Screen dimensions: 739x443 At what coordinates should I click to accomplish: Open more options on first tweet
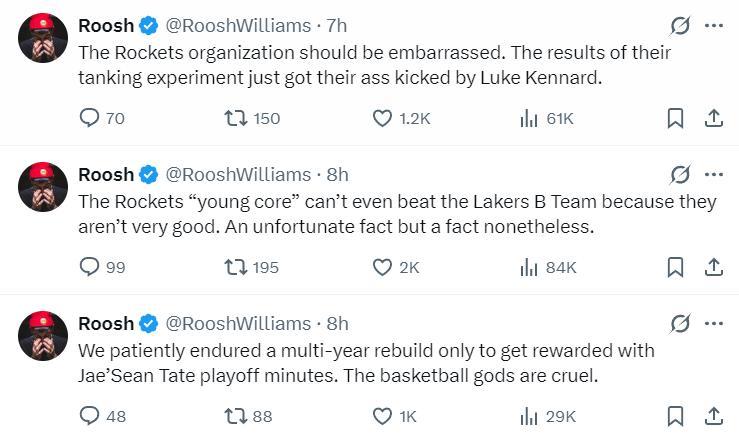(x=714, y=26)
